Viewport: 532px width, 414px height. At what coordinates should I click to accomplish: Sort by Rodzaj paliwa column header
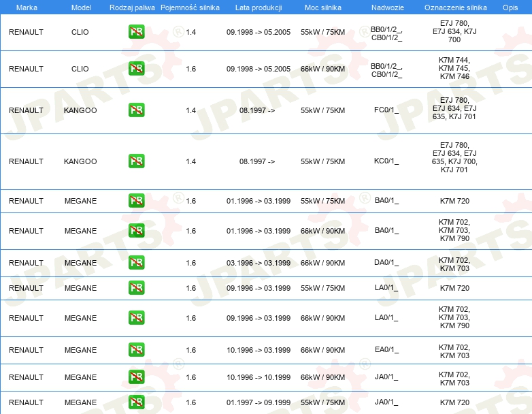click(131, 7)
